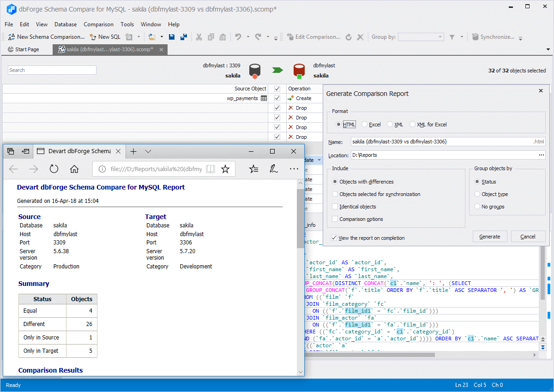Screen dimensions: 554x392
Task: Expand the filter dropdown arrow
Action: (x=462, y=37)
